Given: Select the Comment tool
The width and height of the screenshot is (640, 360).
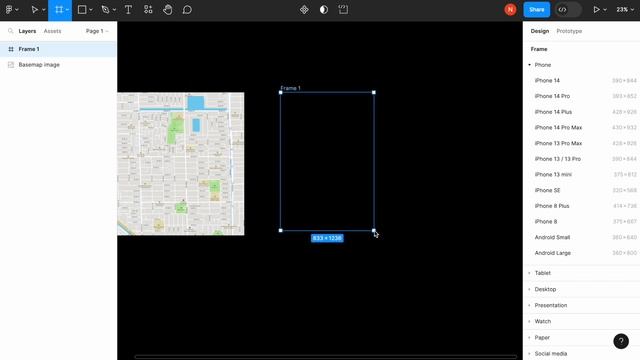Looking at the screenshot, I should point(187,10).
